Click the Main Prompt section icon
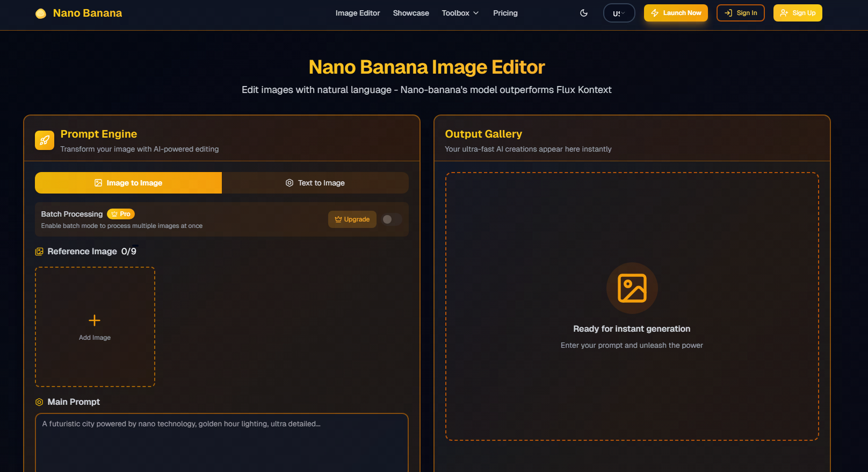 39,402
